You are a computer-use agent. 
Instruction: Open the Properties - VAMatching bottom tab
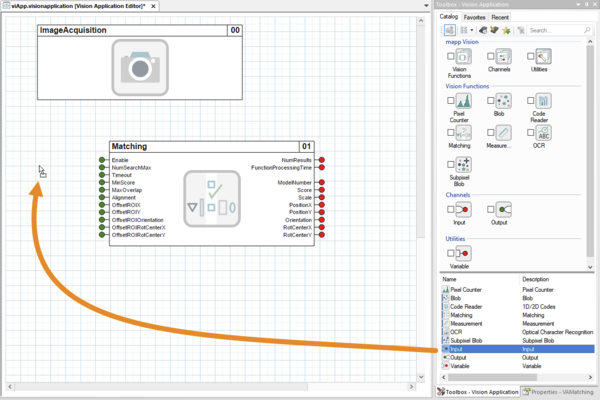pyautogui.click(x=558, y=392)
